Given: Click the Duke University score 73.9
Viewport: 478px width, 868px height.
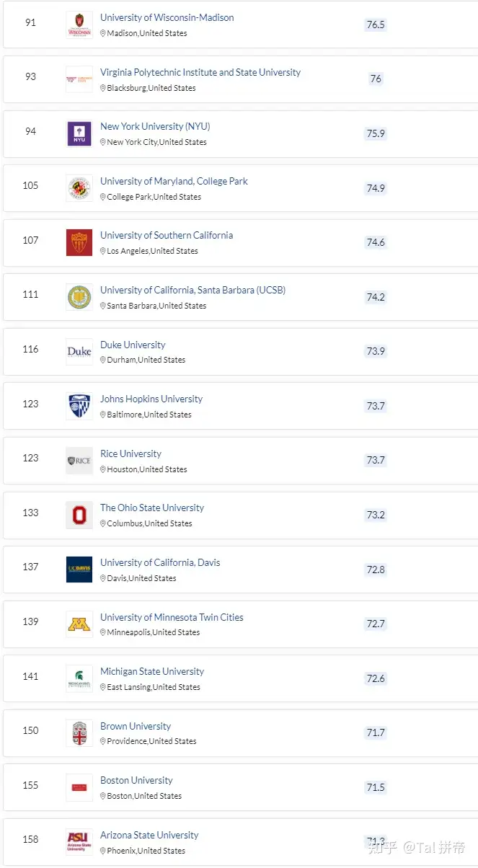Looking at the screenshot, I should tap(376, 351).
